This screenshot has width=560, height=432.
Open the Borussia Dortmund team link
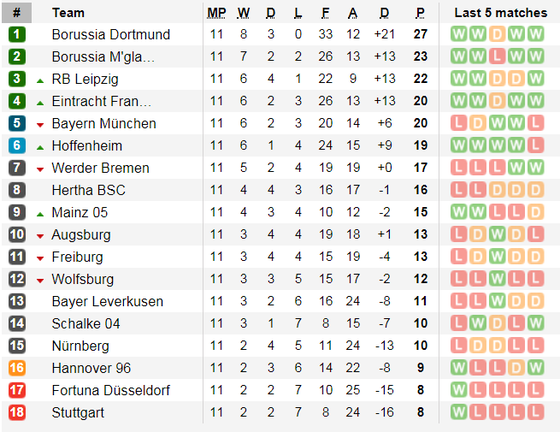pyautogui.click(x=111, y=35)
